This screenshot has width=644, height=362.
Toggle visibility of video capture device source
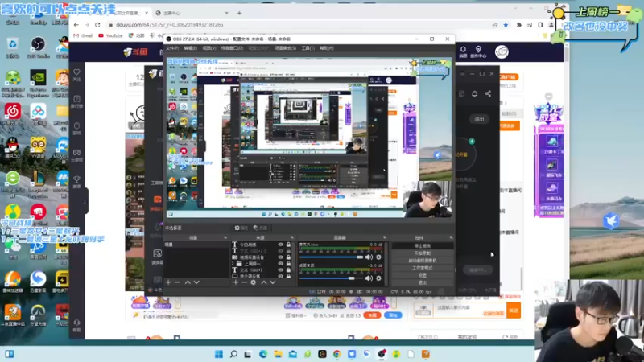click(280, 257)
